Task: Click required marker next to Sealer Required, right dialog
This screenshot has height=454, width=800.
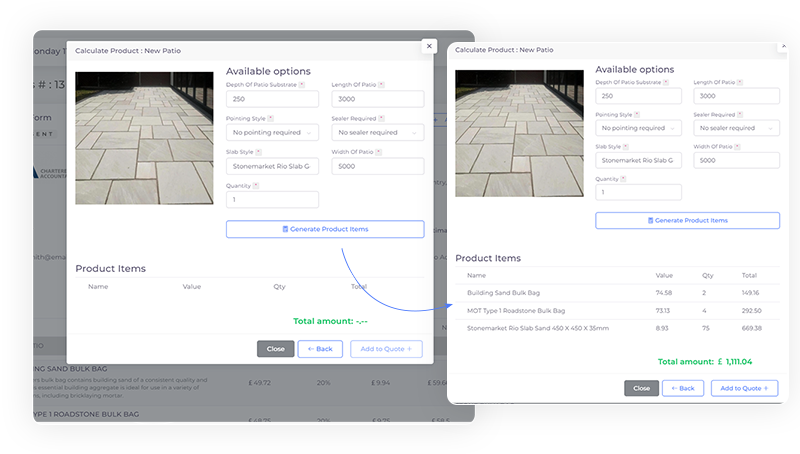Action: tap(741, 115)
